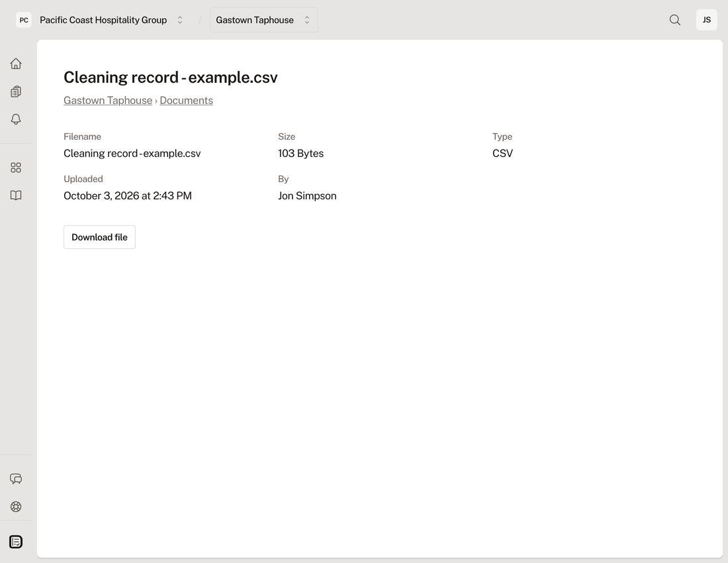Select the filename value Cleaning record-example.csv
Screen dimensions: 728x563
pos(132,153)
